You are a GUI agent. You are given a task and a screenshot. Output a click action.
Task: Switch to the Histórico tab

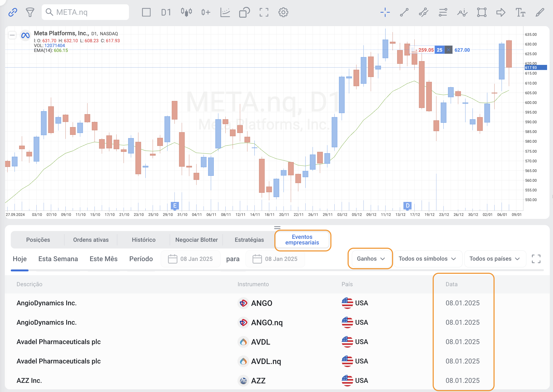pyautogui.click(x=143, y=240)
